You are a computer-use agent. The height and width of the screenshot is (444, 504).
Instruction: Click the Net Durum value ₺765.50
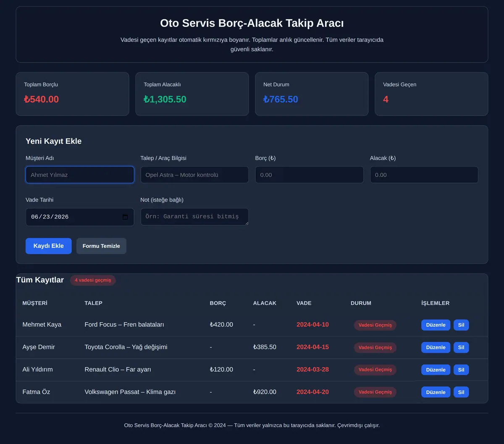(281, 100)
